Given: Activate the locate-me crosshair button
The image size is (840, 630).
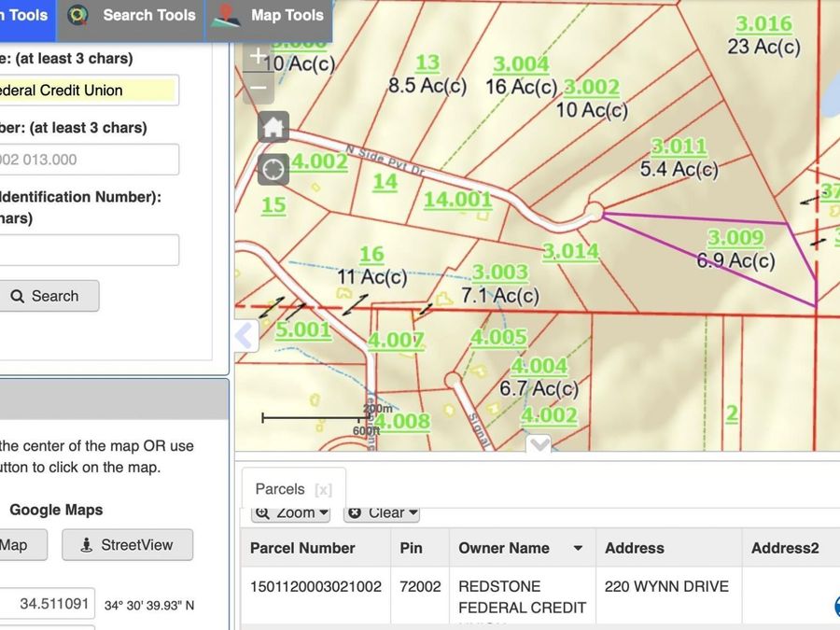Looking at the screenshot, I should (273, 169).
